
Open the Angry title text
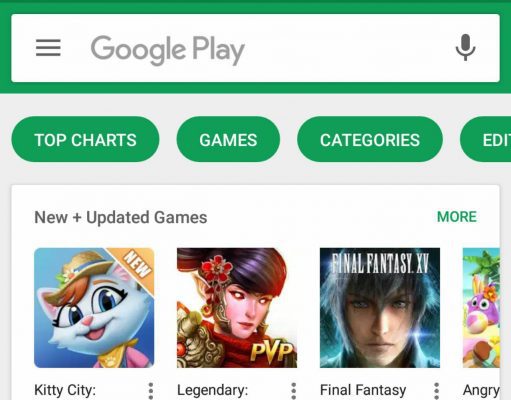481,391
